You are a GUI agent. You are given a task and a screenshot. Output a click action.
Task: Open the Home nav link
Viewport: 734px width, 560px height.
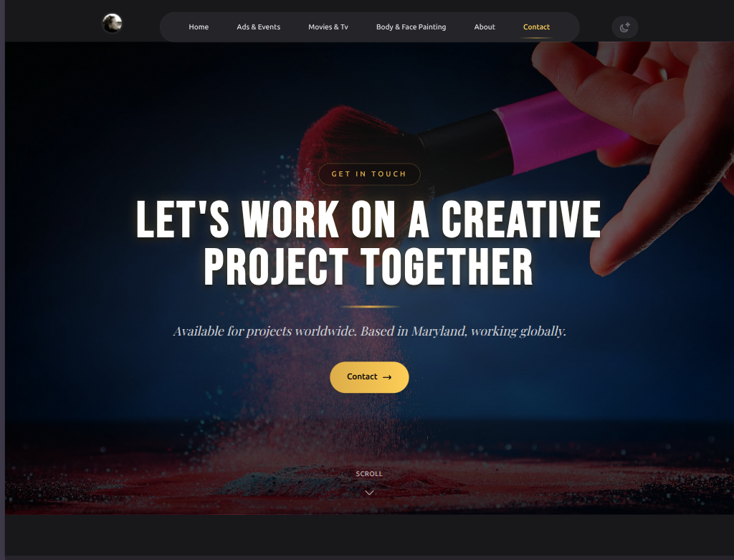point(199,27)
